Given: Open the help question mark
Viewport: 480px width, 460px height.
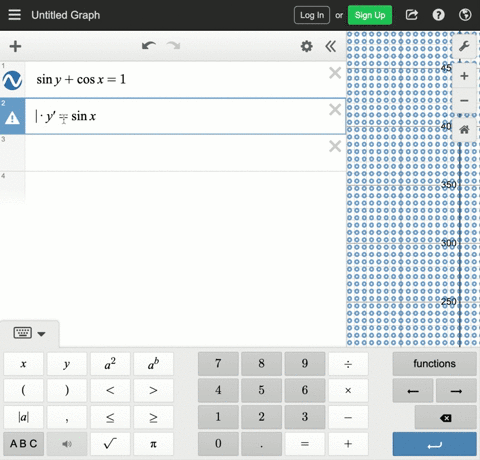Looking at the screenshot, I should coord(438,15).
